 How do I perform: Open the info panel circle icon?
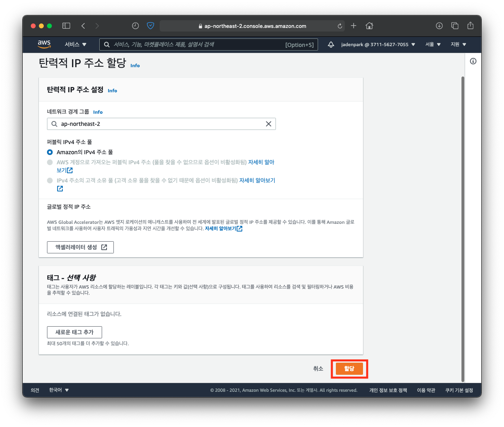(x=473, y=61)
